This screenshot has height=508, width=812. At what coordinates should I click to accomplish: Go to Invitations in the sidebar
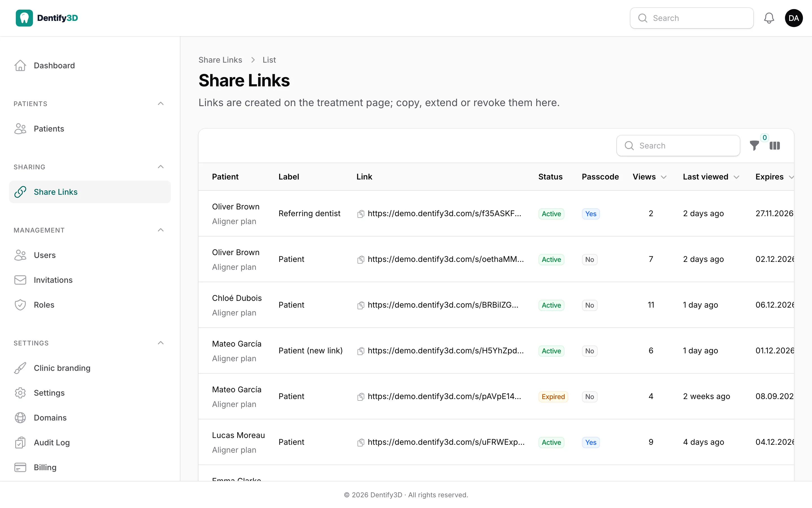90,280
